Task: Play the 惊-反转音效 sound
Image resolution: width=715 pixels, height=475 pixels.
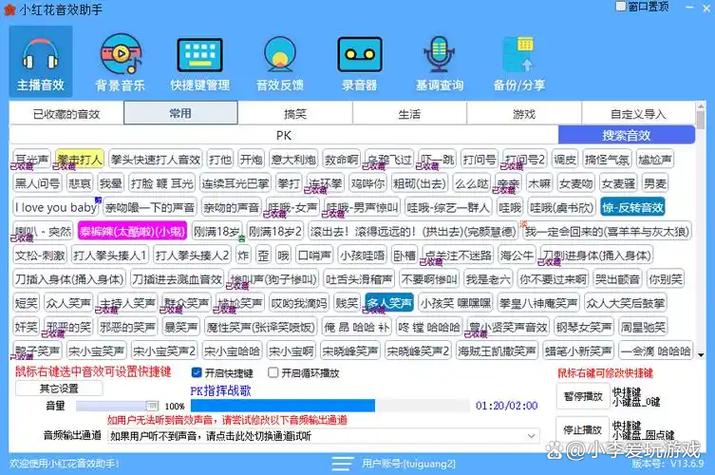Action: (x=632, y=207)
